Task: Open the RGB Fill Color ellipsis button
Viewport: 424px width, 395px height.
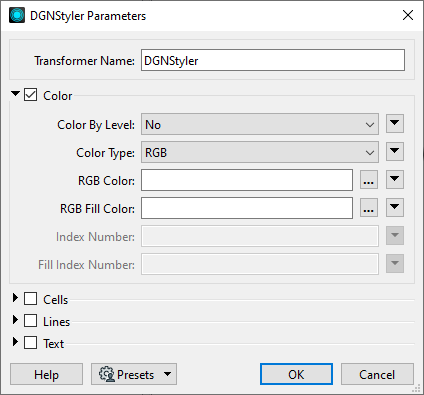Action: 369,208
